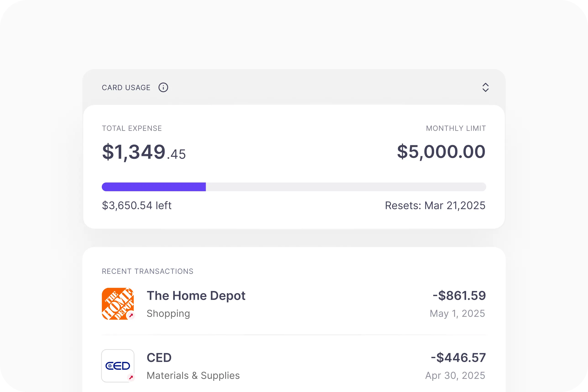
Task: Select the -$446.57 transaction amount
Action: tap(458, 358)
